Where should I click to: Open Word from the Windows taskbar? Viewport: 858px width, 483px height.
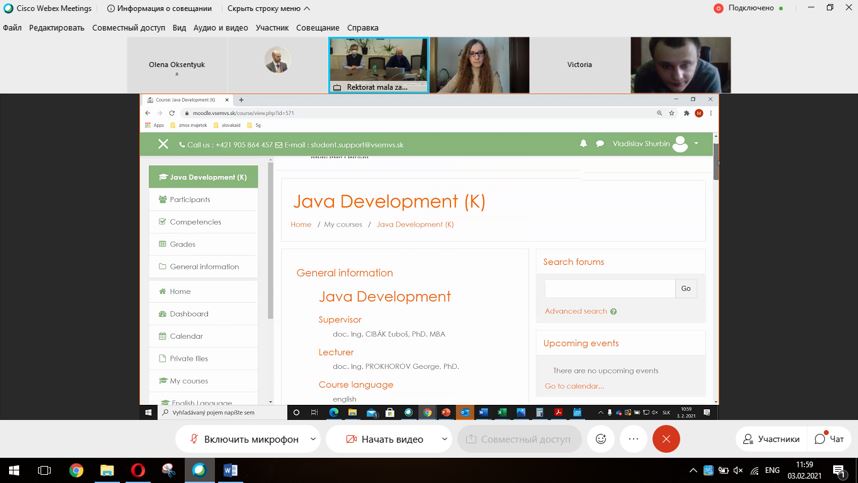[230, 470]
